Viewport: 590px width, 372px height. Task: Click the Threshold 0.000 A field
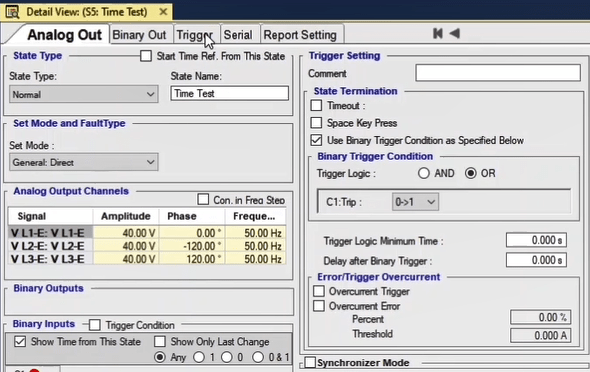coord(540,335)
